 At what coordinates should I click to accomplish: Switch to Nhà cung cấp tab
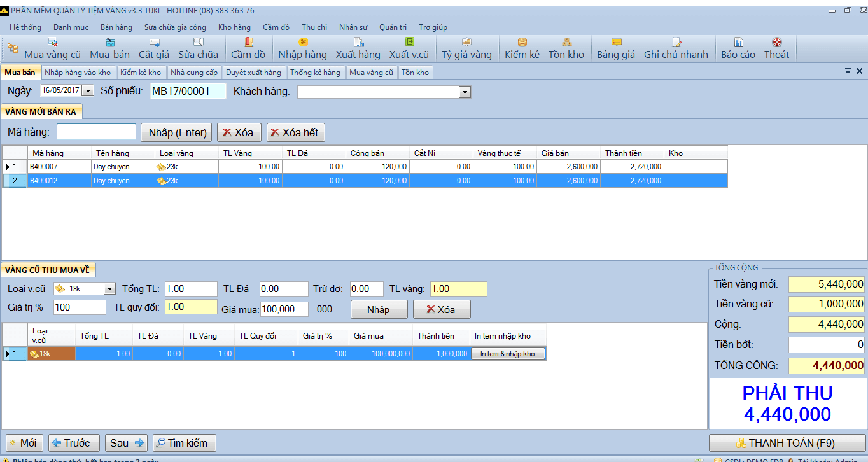(x=194, y=73)
